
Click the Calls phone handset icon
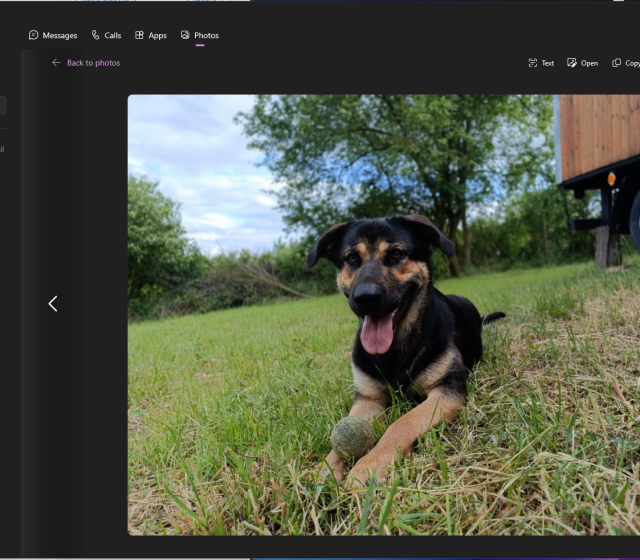point(96,35)
